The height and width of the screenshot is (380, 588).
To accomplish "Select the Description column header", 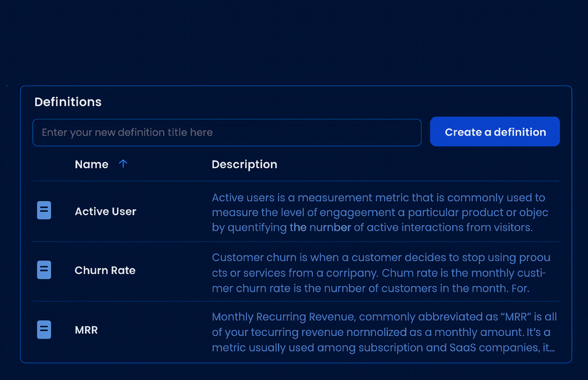I will pyautogui.click(x=244, y=164).
